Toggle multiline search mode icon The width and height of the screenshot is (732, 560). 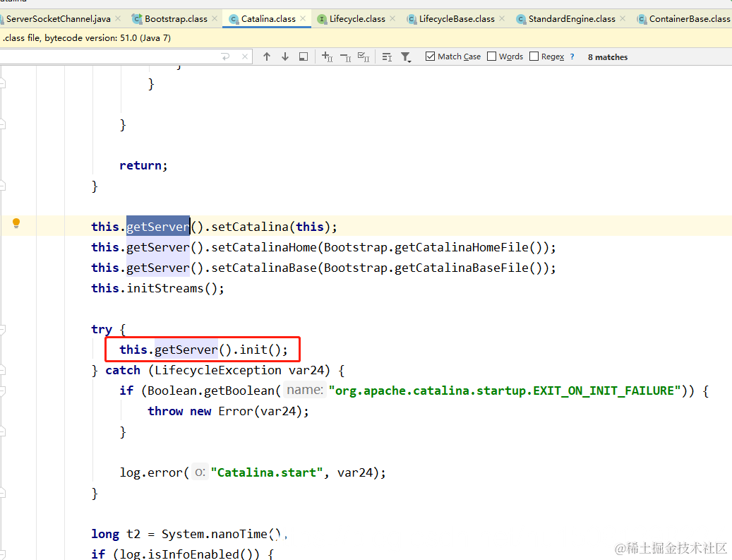[387, 57]
